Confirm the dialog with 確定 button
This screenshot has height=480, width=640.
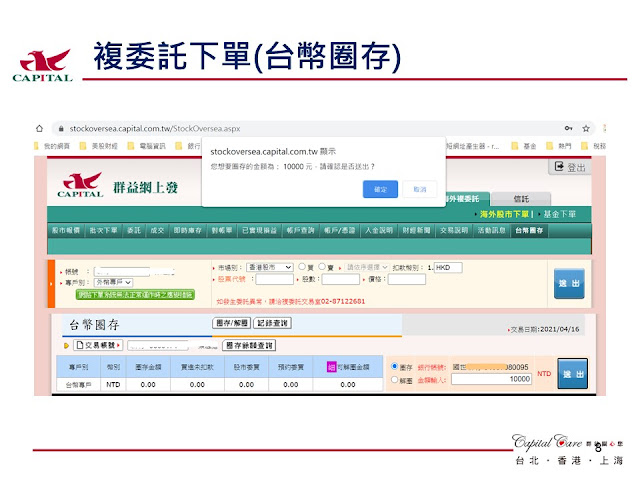pyautogui.click(x=380, y=189)
